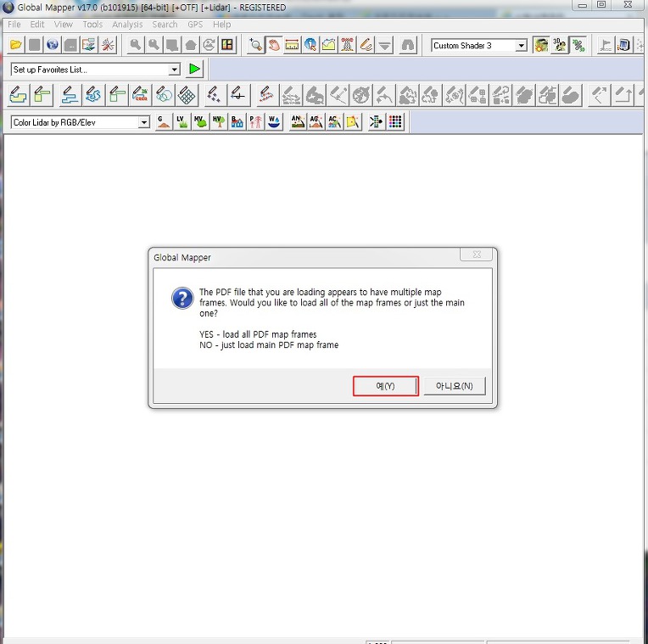Open the Edit menu

37,25
